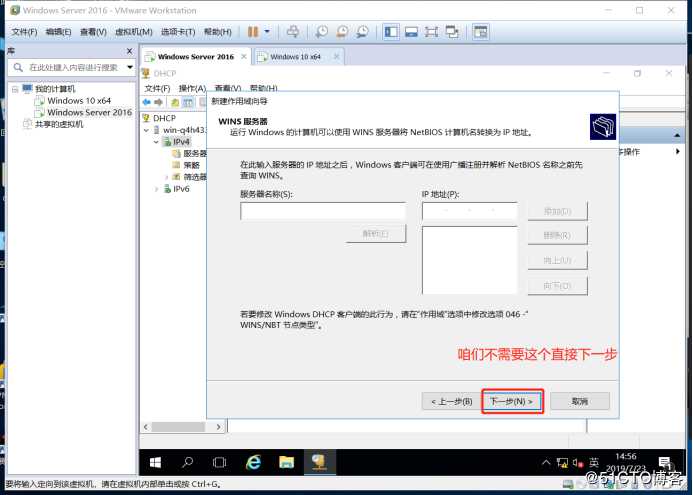Expand the IPv6 tree node

coord(156,189)
